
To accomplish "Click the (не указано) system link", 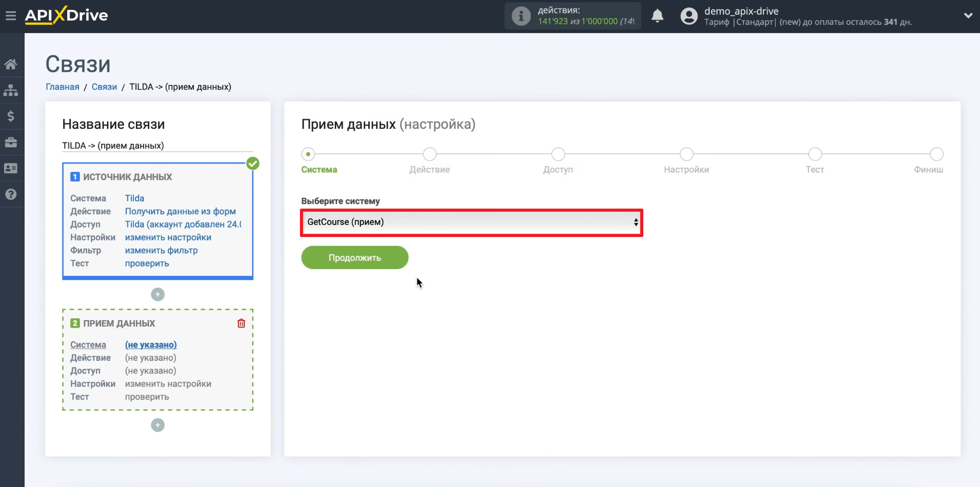I will pos(151,345).
